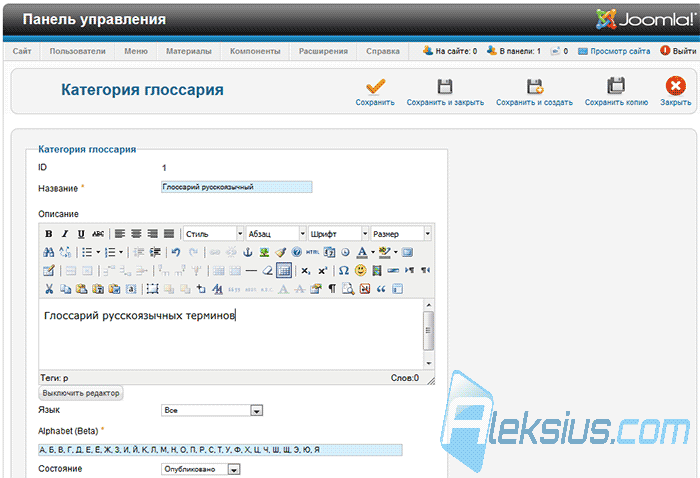700x478 pixels.
Task: Toggle visible paragraph control characters
Action: (x=332, y=289)
